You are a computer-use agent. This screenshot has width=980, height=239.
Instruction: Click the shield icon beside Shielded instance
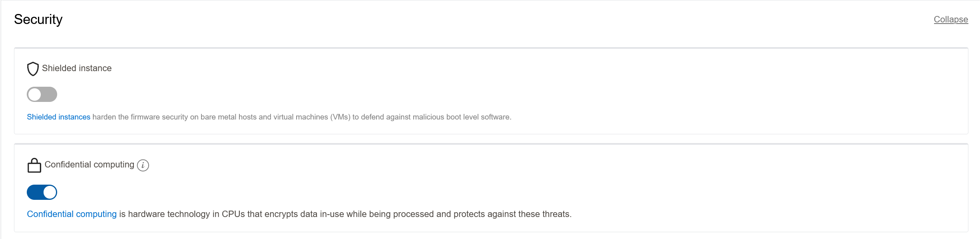click(34, 69)
